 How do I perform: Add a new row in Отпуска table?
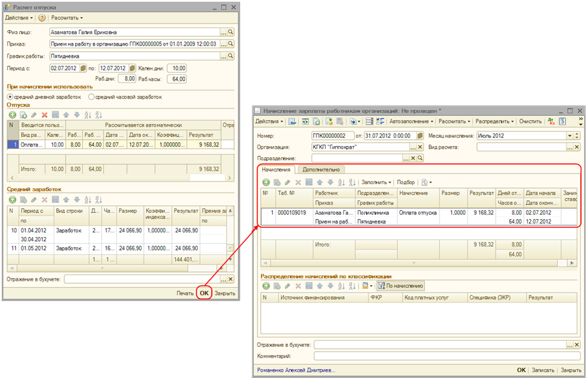coord(12,115)
